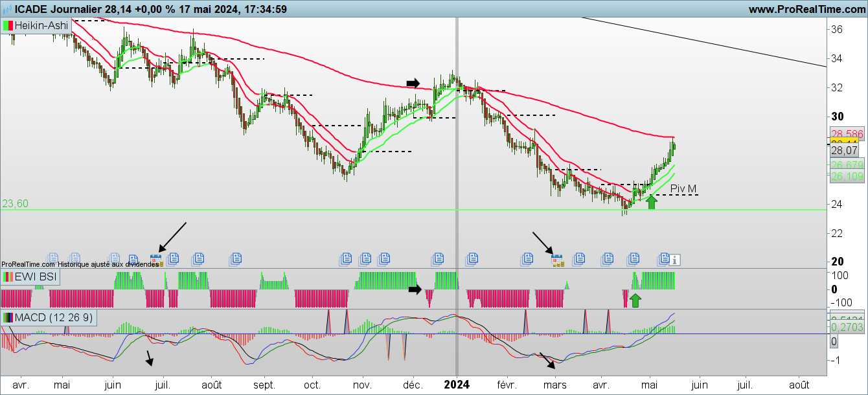The height and width of the screenshot is (395, 868).
Task: Open the info 'i' icon on chart
Action: coord(675,260)
